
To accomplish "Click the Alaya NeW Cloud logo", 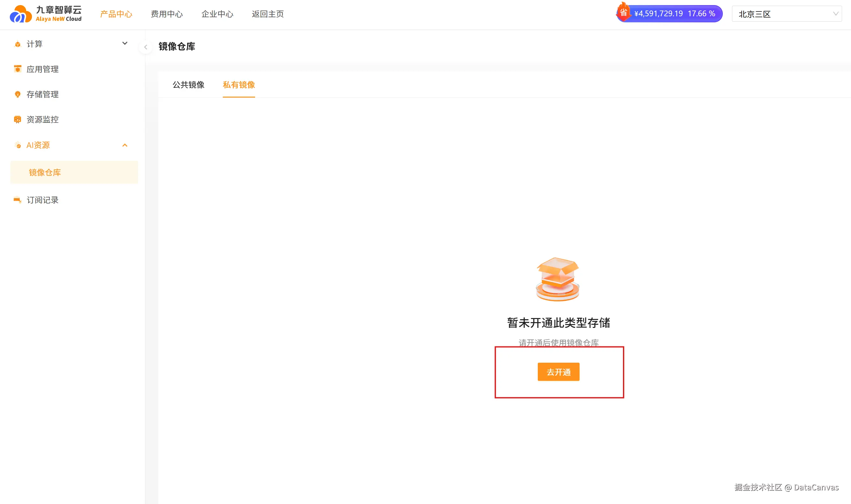I will click(x=46, y=14).
